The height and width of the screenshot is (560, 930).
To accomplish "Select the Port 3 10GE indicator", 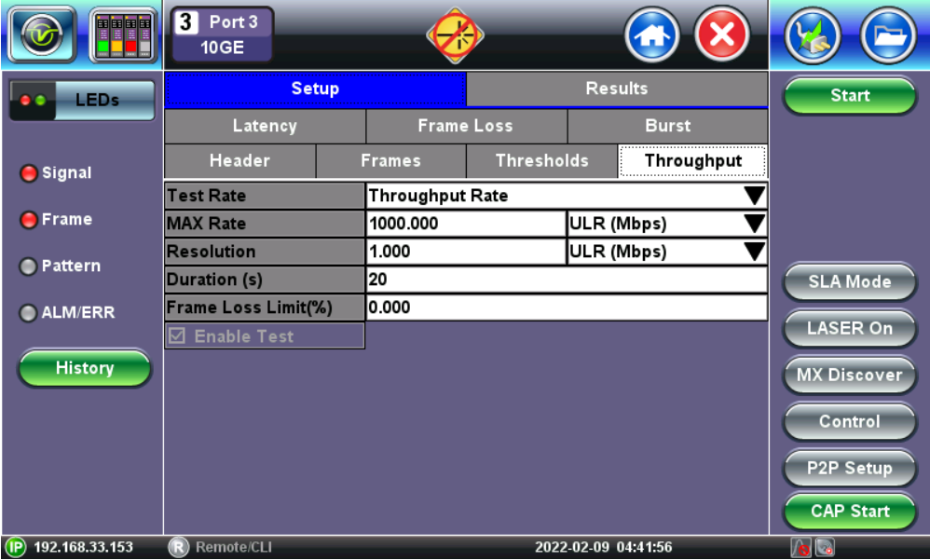I will (221, 35).
